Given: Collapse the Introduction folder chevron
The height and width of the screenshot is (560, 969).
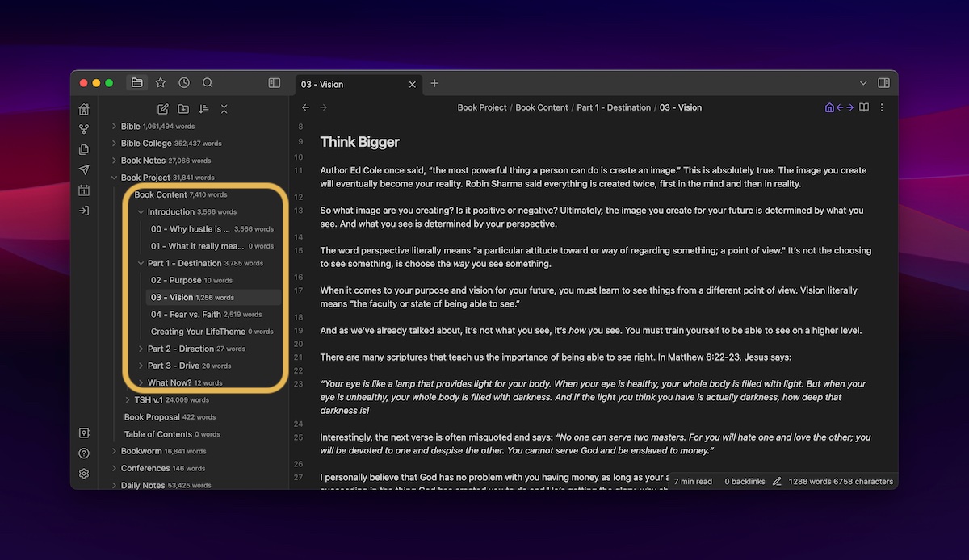Looking at the screenshot, I should pyautogui.click(x=141, y=212).
